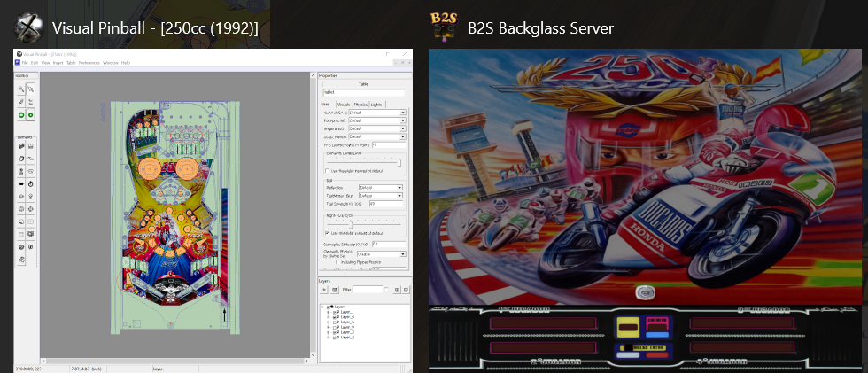Collapse the root Layers tree node
Image resolution: width=868 pixels, height=373 pixels.
[x=322, y=307]
